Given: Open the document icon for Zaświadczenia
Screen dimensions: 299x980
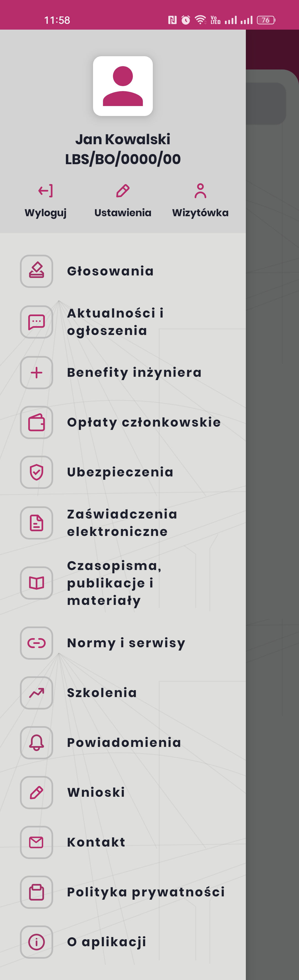Looking at the screenshot, I should point(37,523).
